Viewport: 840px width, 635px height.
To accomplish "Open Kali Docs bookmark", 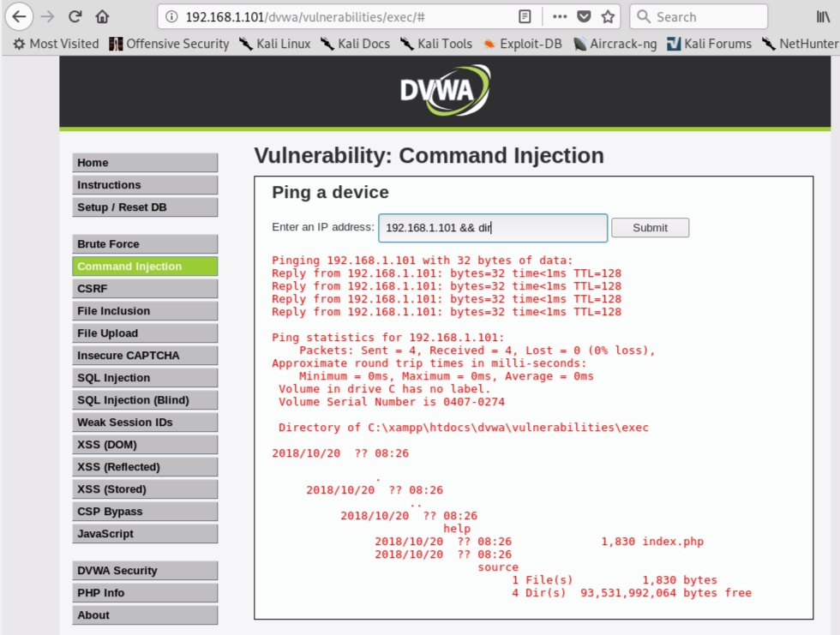I will 356,44.
